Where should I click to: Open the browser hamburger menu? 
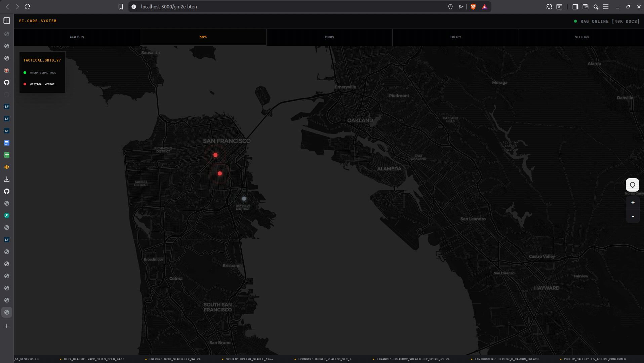(606, 6)
